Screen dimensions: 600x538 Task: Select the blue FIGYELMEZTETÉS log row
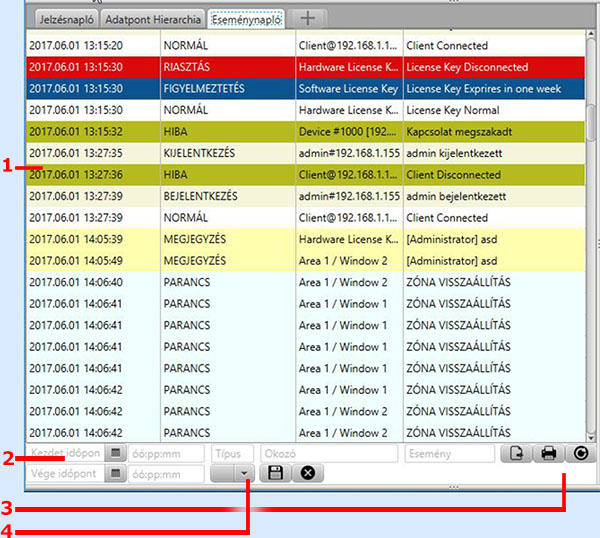[300, 89]
